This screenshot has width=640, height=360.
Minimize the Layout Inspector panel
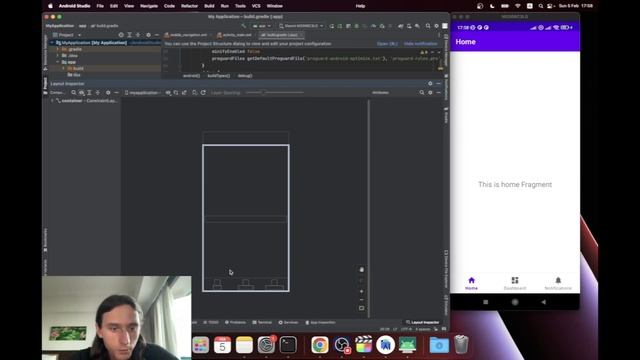click(438, 84)
